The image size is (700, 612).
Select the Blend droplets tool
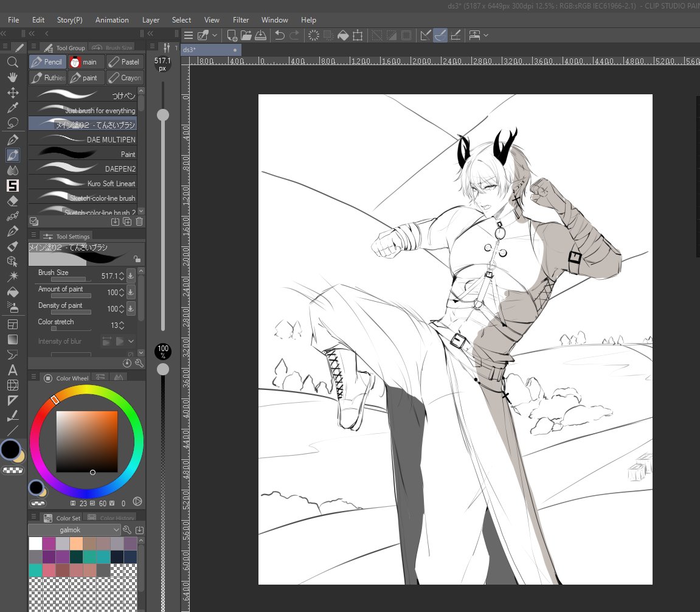13,170
